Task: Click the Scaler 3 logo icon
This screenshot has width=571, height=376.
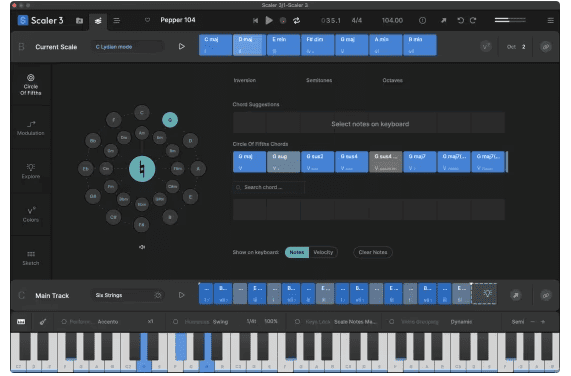Action: point(23,20)
